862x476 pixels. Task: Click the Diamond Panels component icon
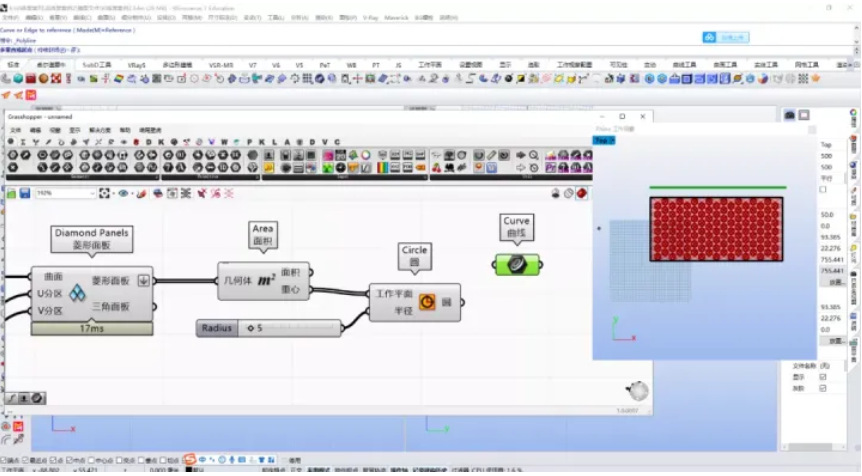78,294
